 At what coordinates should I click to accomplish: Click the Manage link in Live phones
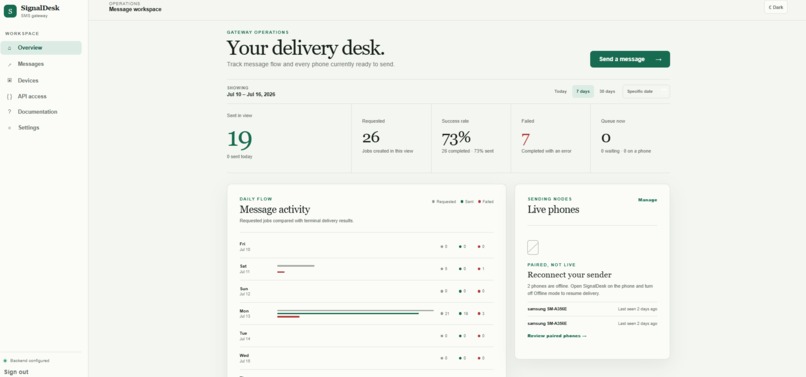tap(647, 200)
